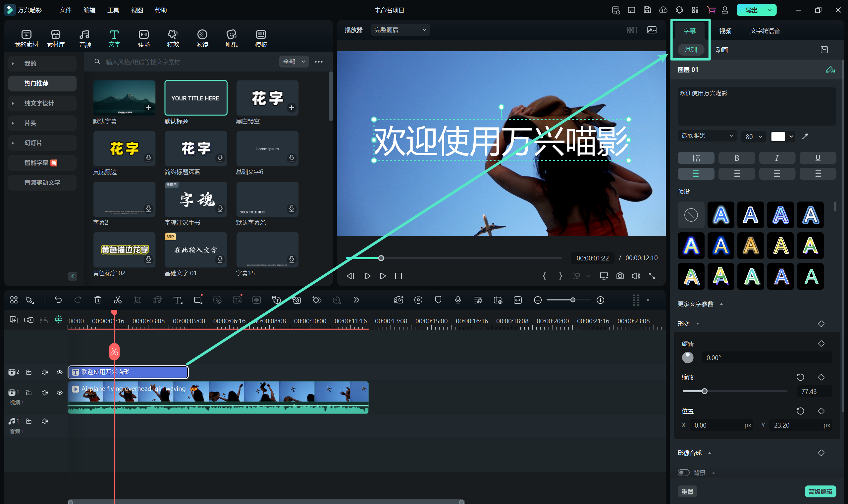Click the player volume speaker icon
This screenshot has height=504, width=848.
coord(636,276)
